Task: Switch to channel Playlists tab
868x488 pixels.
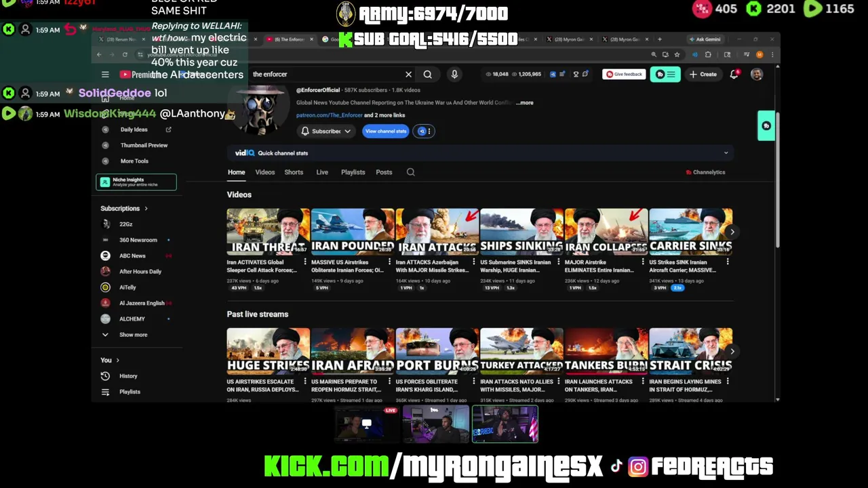Action: point(353,172)
